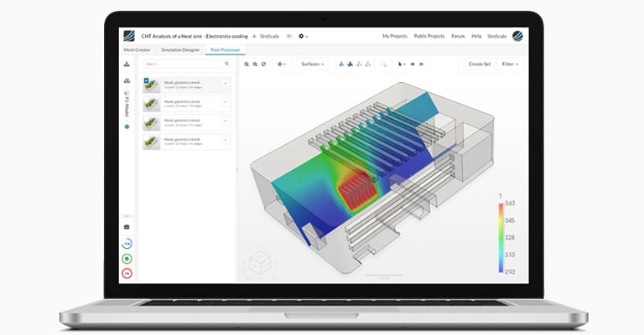Expand dropdown of second Hsink_geometry mesh item
Viewport: 644px width, 335px height.
(x=226, y=102)
